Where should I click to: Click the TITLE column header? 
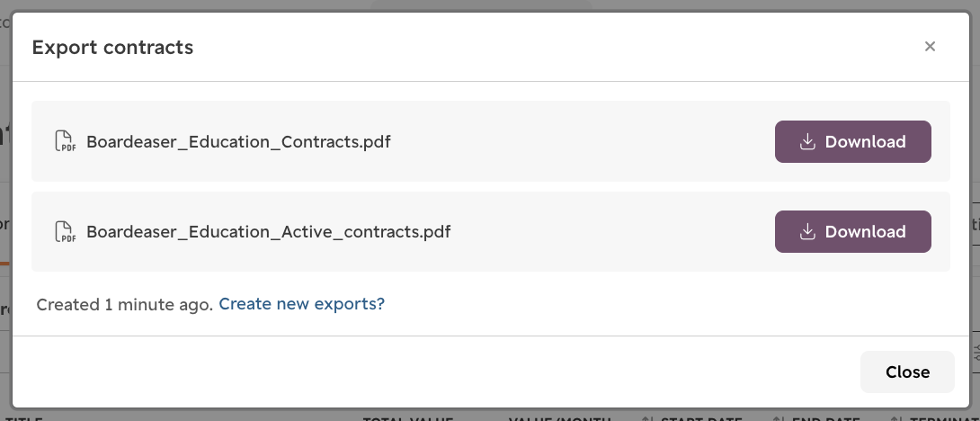tap(23, 420)
